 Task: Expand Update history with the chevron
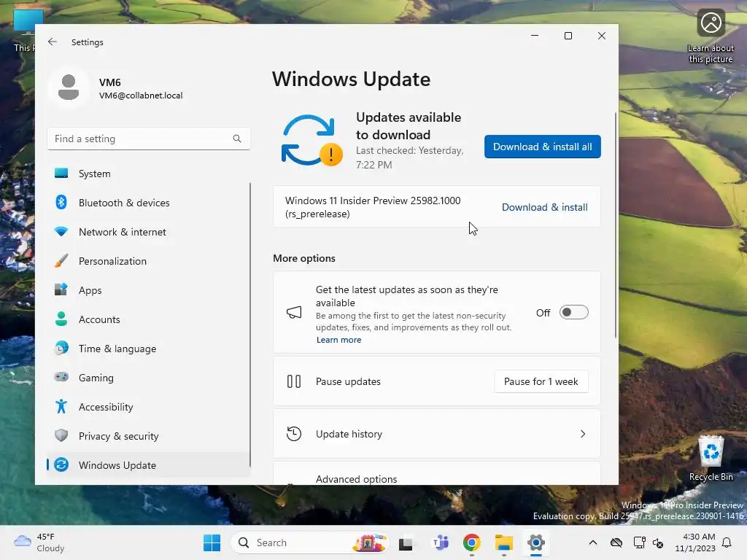pos(583,434)
